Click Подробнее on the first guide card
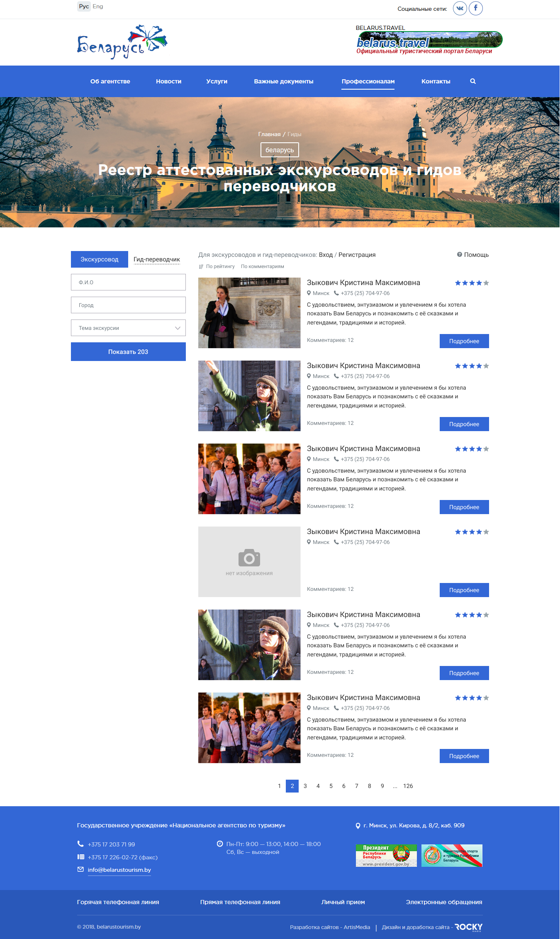The width and height of the screenshot is (560, 939). (x=464, y=341)
